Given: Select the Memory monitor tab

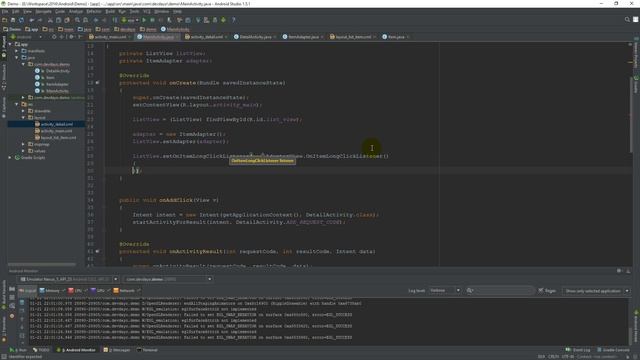Looking at the screenshot, I should 52,291.
